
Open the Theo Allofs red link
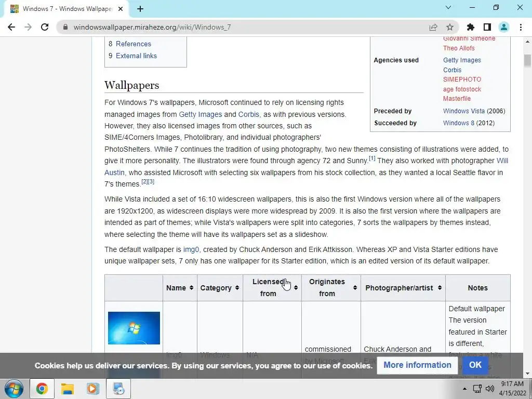[x=459, y=48]
